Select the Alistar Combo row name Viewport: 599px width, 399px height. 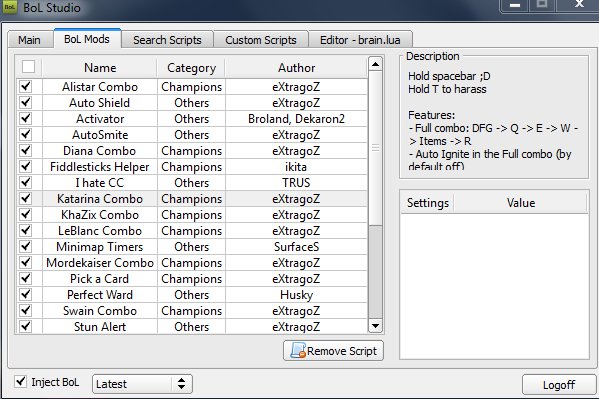[x=100, y=87]
